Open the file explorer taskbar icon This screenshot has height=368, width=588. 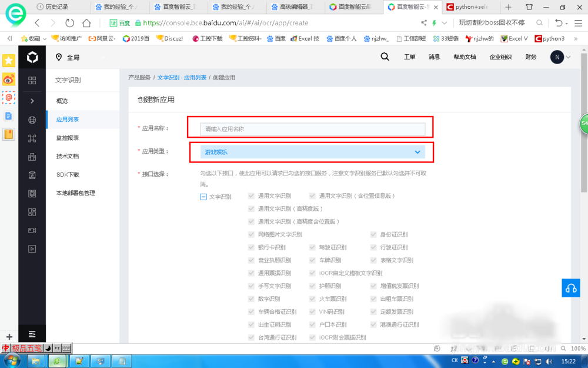tap(36, 362)
